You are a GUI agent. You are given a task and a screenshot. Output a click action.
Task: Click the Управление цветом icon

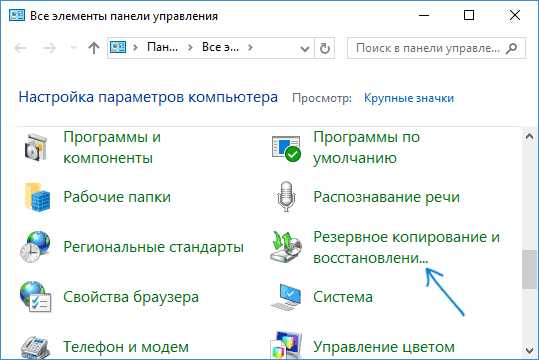(x=286, y=346)
